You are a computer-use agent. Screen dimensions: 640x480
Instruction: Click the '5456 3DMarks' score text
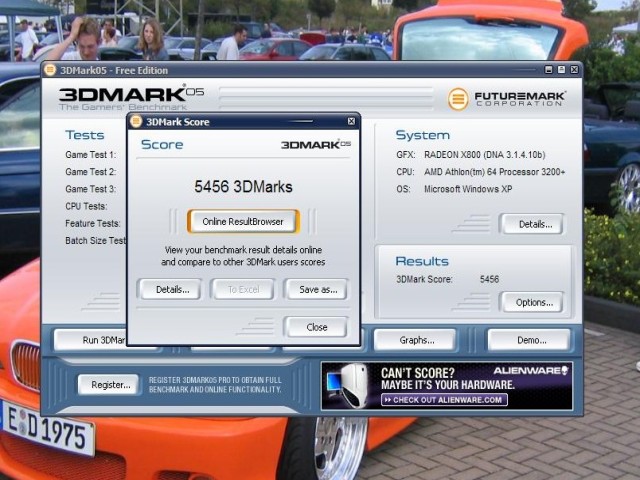243,187
